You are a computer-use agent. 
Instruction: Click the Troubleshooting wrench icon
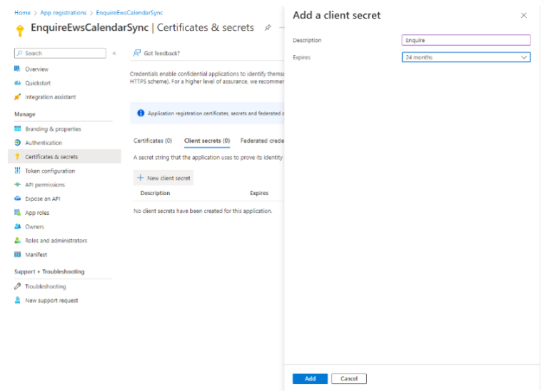(x=17, y=286)
